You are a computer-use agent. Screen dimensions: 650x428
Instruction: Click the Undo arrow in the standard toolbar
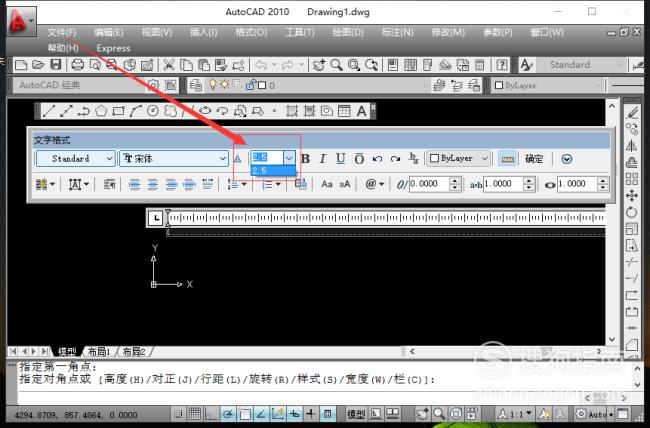click(x=261, y=65)
